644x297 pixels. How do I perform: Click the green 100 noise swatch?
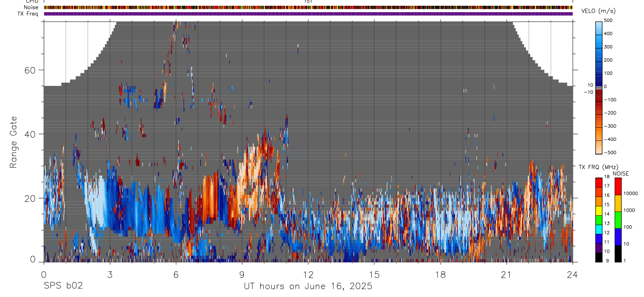point(617,220)
